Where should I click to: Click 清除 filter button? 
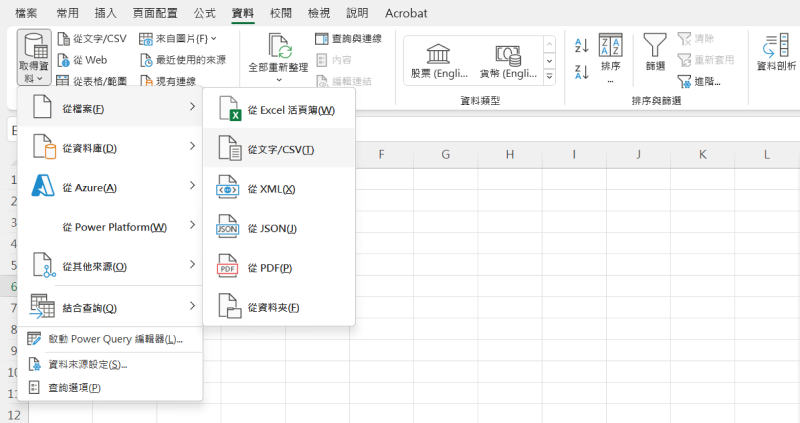coord(696,39)
